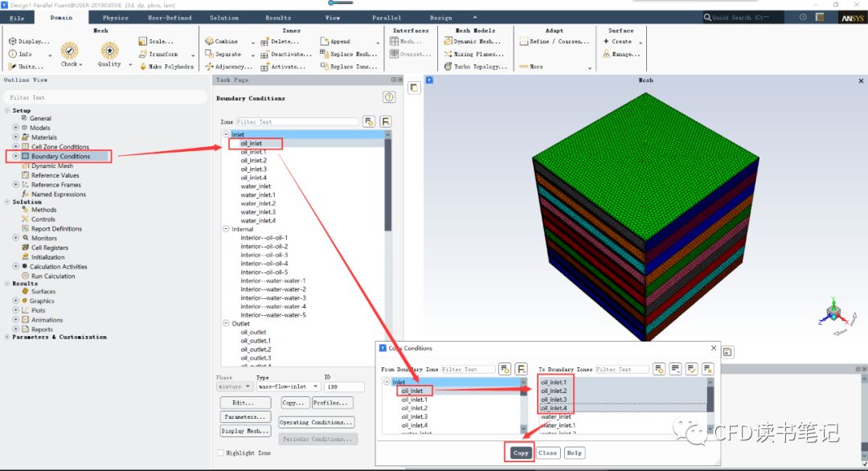
Task: Open the Phase mixture dropdown
Action: pyautogui.click(x=235, y=387)
